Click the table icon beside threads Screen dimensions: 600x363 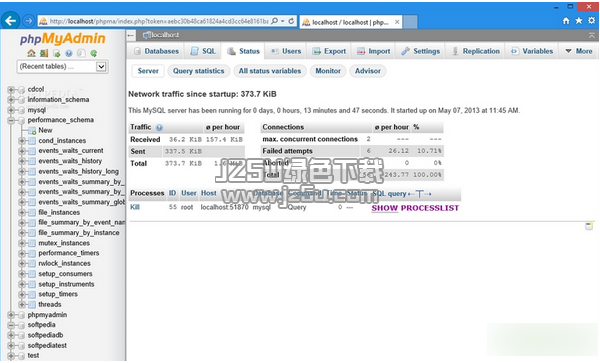(x=32, y=305)
